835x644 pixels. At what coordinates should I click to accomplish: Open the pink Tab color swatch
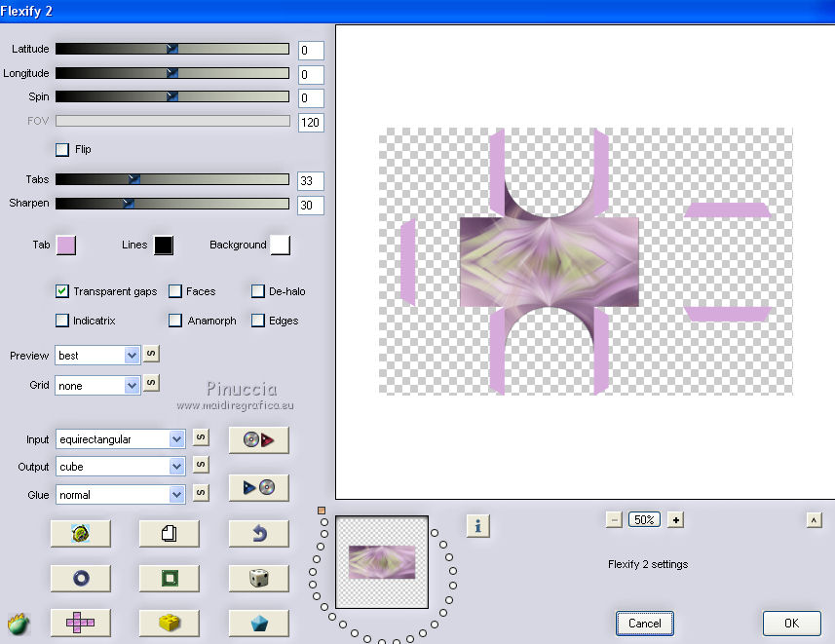click(66, 245)
